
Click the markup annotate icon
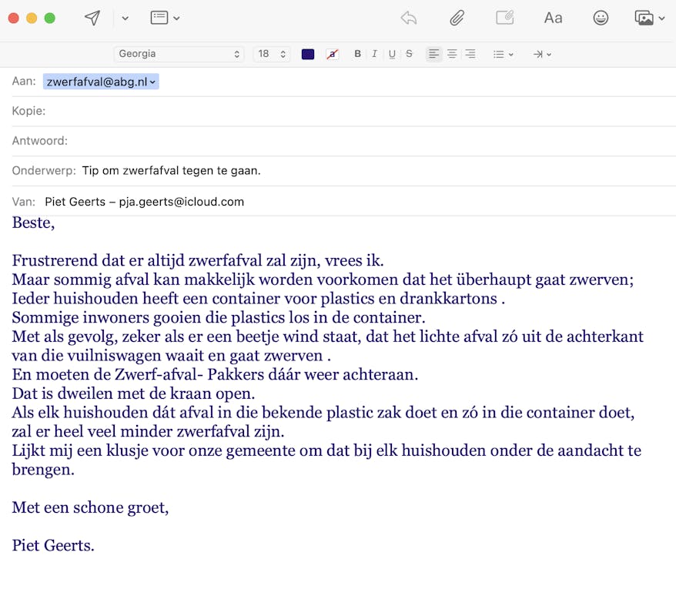(x=505, y=18)
